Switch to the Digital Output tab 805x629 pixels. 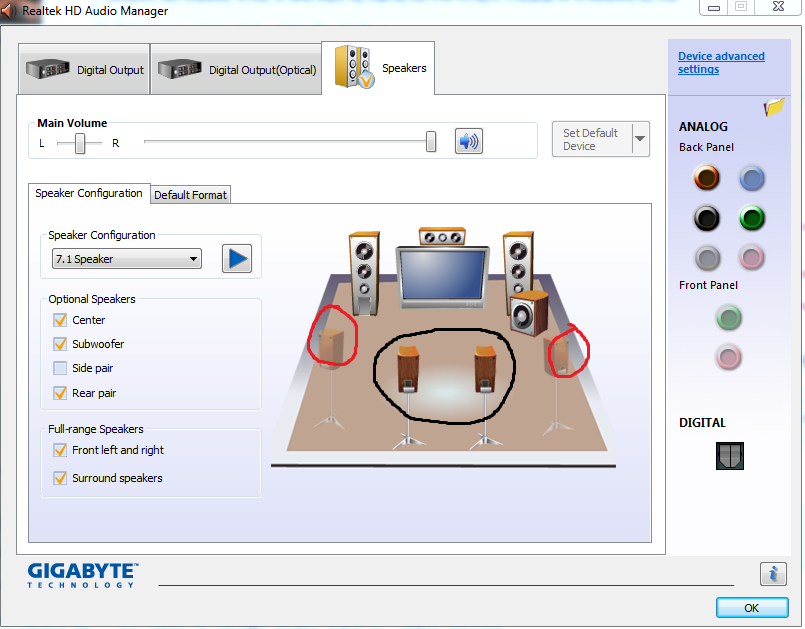[84, 69]
